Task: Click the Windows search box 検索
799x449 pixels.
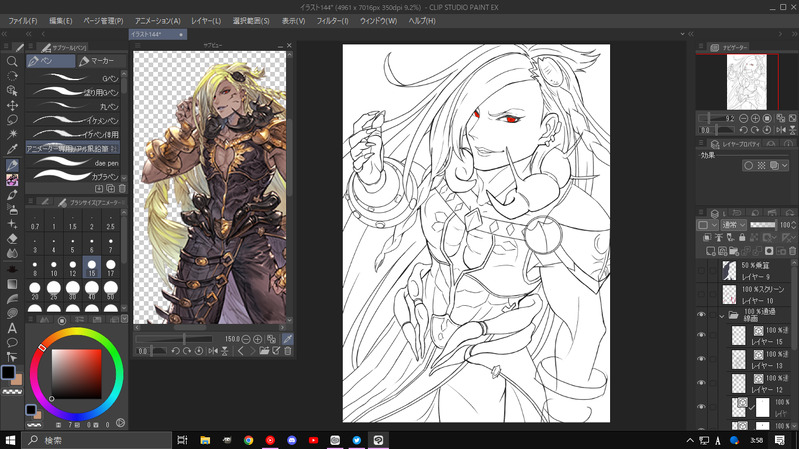Action: [97, 440]
